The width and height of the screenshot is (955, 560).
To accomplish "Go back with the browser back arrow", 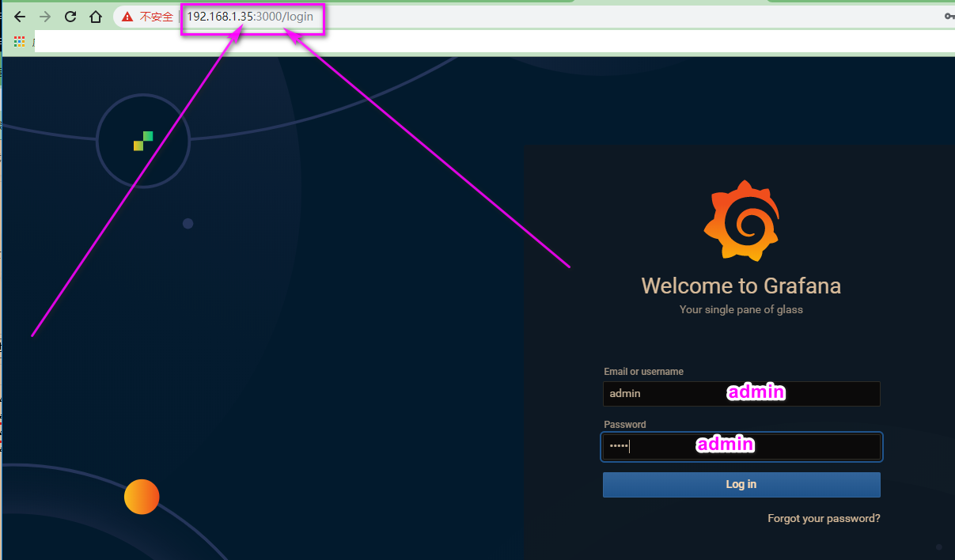I will point(21,17).
